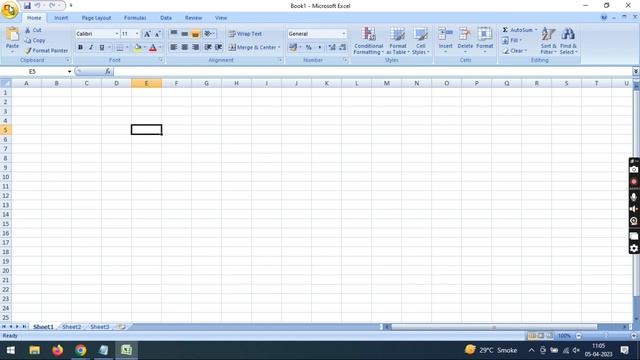The image size is (640, 360).
Task: Apply the yellow Fill Color
Action: [138, 48]
